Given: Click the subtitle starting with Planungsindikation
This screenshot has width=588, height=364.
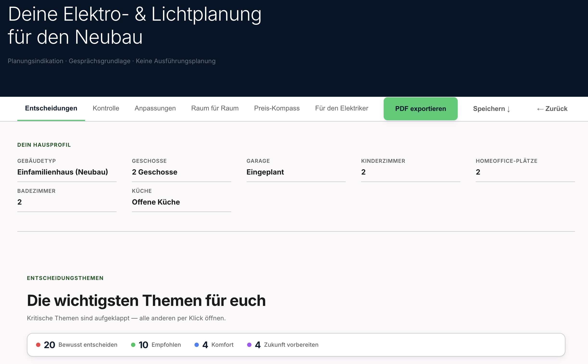Looking at the screenshot, I should pos(112,61).
